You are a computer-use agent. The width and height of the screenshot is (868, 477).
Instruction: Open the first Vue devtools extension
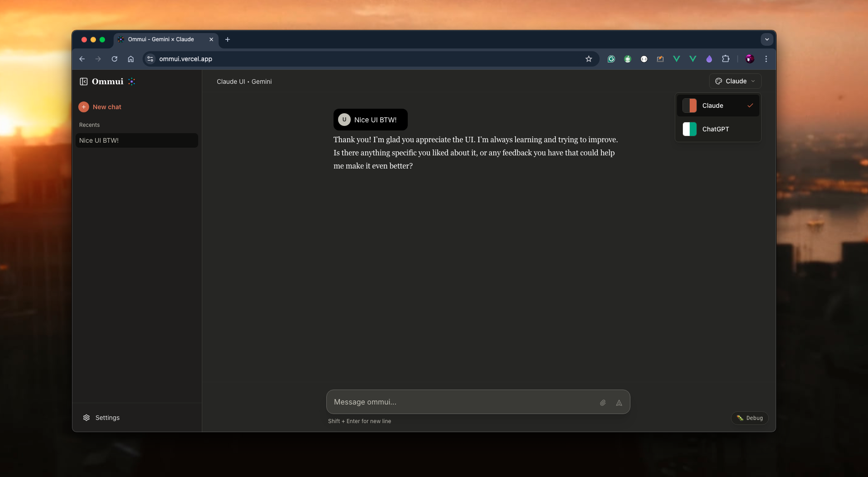pos(677,59)
